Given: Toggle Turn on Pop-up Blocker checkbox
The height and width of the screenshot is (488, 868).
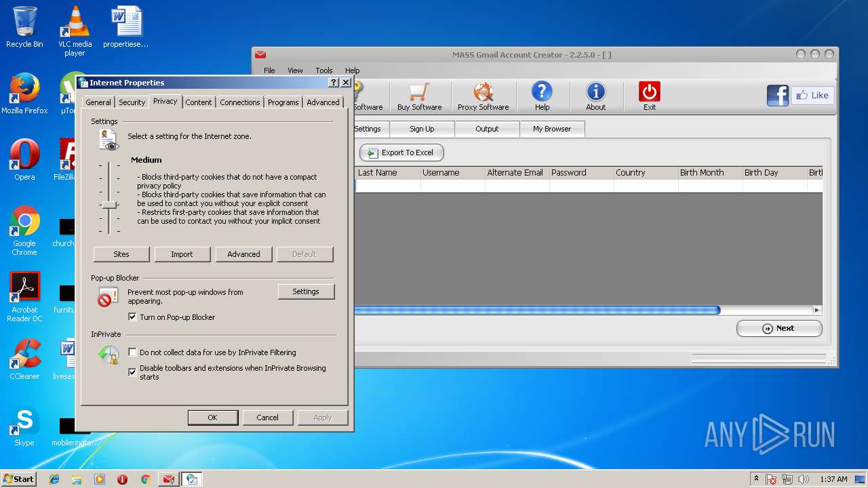Looking at the screenshot, I should pyautogui.click(x=132, y=317).
